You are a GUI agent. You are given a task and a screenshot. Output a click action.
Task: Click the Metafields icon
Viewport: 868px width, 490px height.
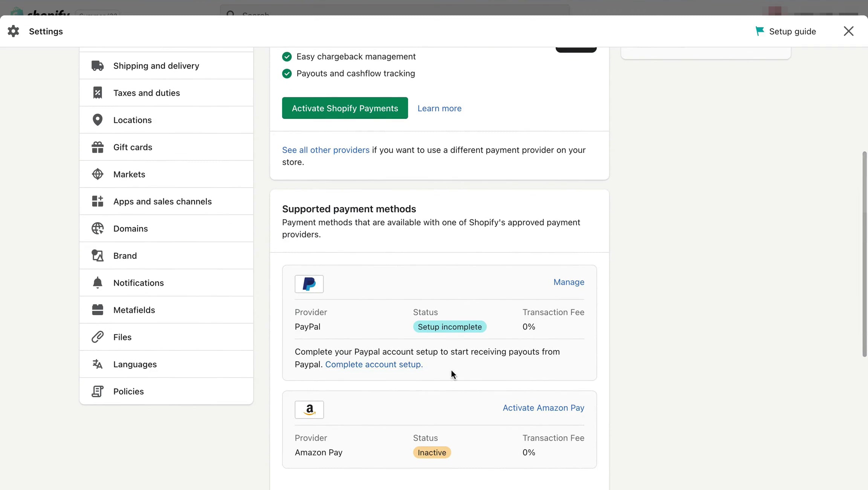click(x=97, y=310)
